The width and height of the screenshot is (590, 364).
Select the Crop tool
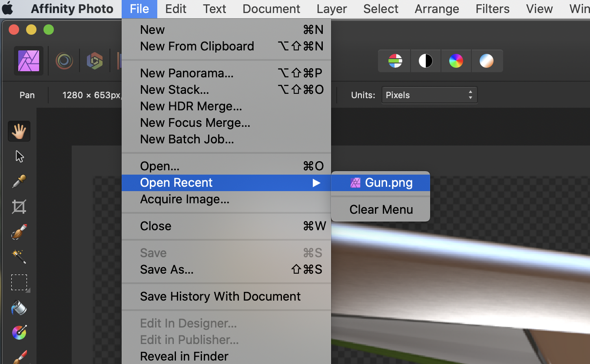(x=19, y=207)
